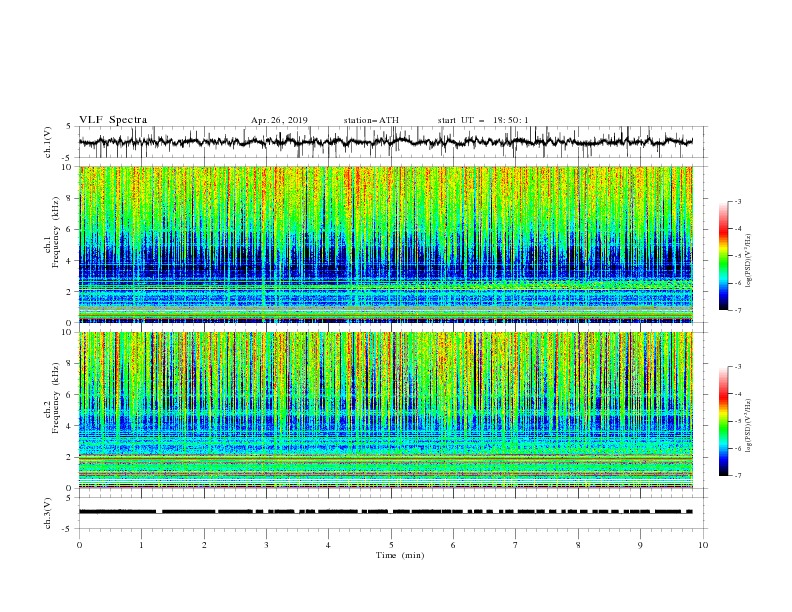Click the ch.2 spectrogram color scale bar

coord(724,421)
